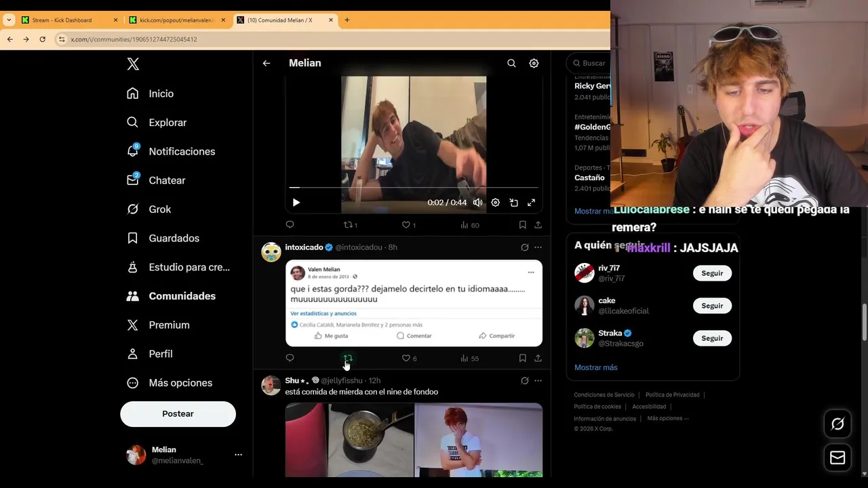
Task: Open Más opciones menu
Action: 170,383
